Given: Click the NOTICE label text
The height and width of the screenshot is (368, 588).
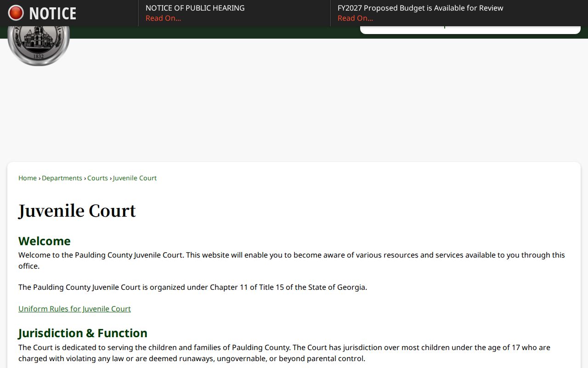Looking at the screenshot, I should pyautogui.click(x=52, y=13).
